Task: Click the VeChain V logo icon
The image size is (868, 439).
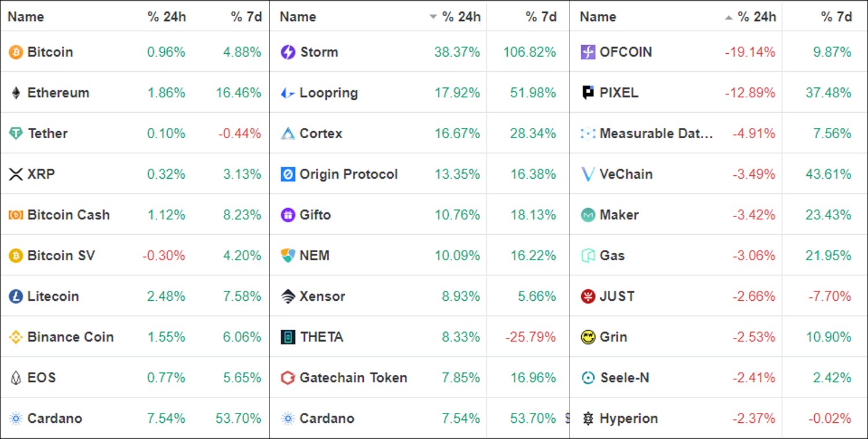Action: (x=588, y=174)
